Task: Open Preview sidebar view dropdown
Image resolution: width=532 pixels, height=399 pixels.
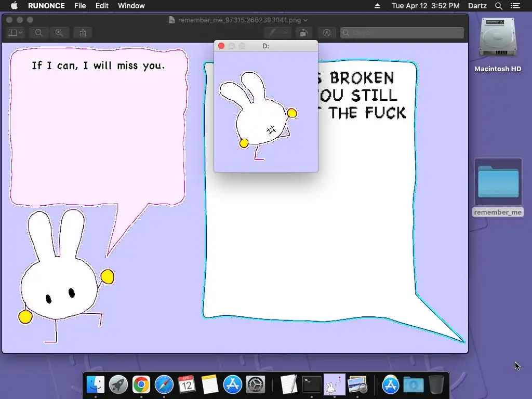Action: [15, 33]
